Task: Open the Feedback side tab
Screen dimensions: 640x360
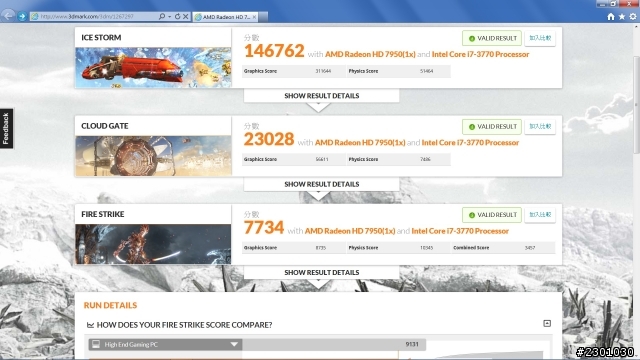Action: coord(6,128)
